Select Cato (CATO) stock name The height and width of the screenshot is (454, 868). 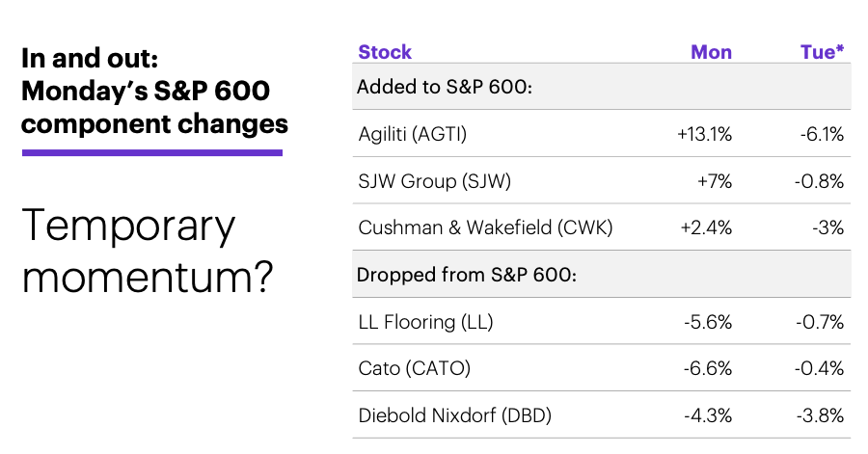(x=415, y=368)
